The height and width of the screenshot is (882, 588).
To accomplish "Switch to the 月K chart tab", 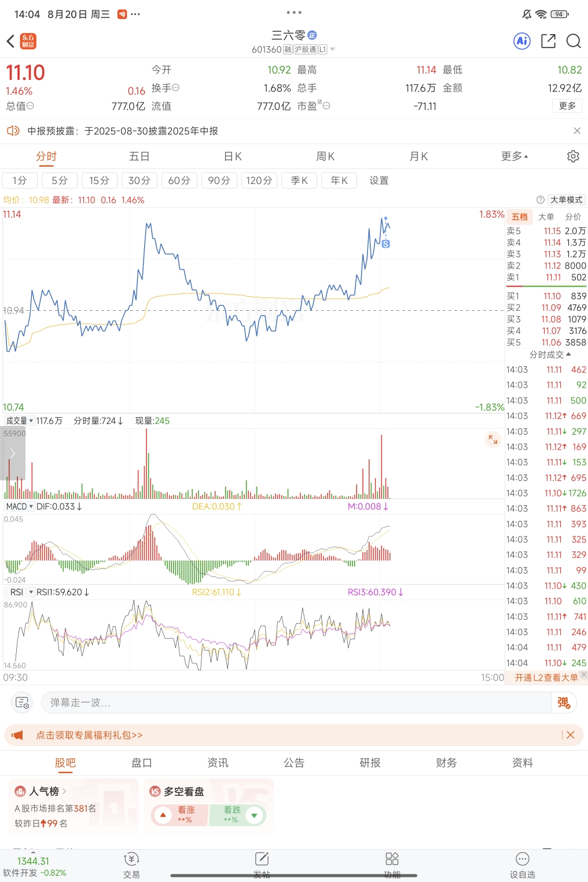I will point(419,156).
